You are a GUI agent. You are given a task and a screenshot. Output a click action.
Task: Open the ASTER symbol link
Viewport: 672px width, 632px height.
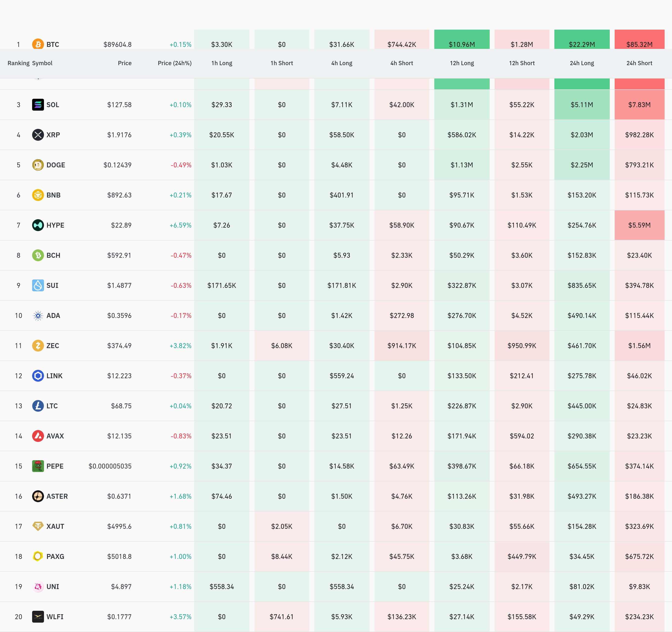tap(57, 496)
